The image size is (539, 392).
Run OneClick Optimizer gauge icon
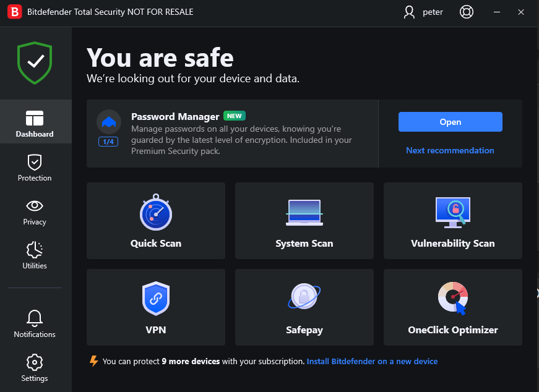[x=453, y=299]
